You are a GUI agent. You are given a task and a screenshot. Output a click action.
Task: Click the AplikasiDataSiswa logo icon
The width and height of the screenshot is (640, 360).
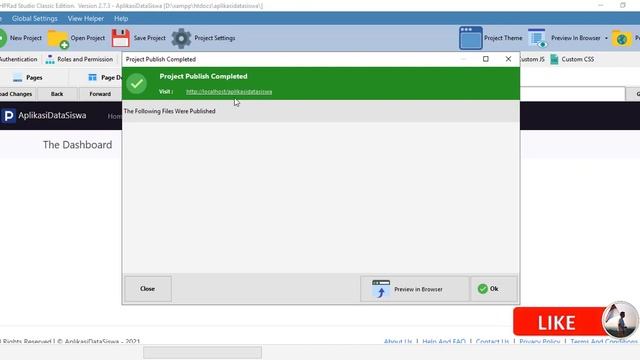(8, 116)
